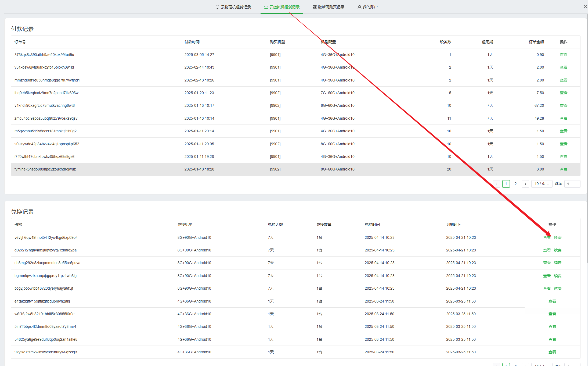The width and height of the screenshot is (588, 366).
Task: Go to next page arrow in 付款记录
Action: [525, 184]
